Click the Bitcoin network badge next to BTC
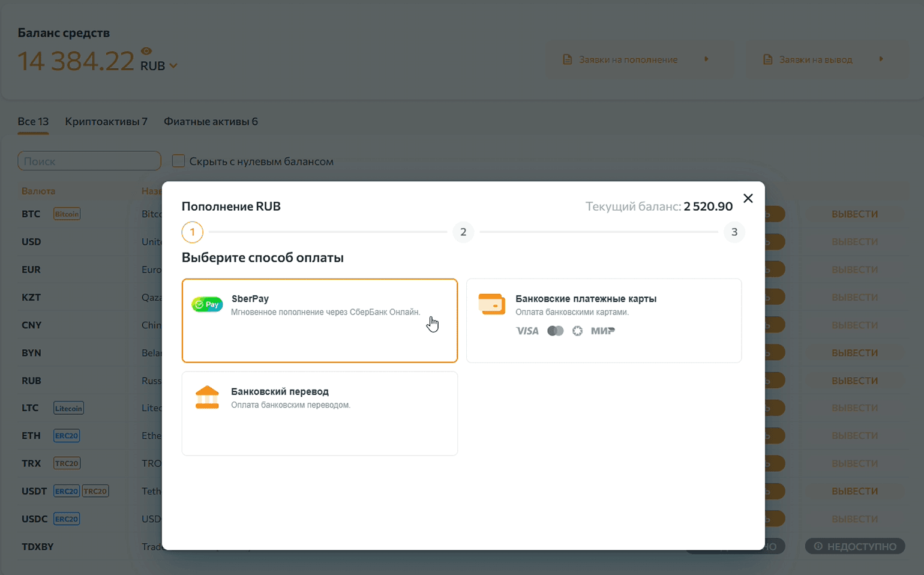Screen dimensions: 924x575 pyautogui.click(x=67, y=214)
